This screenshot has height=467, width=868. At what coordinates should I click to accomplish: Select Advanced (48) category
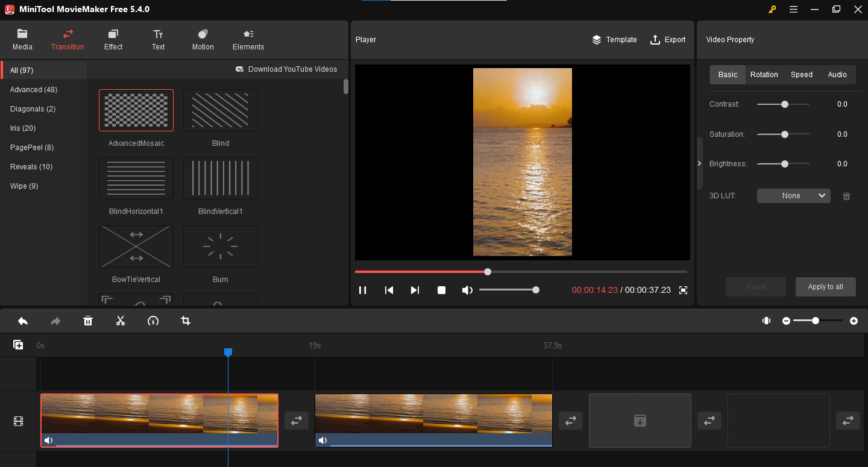44,90
